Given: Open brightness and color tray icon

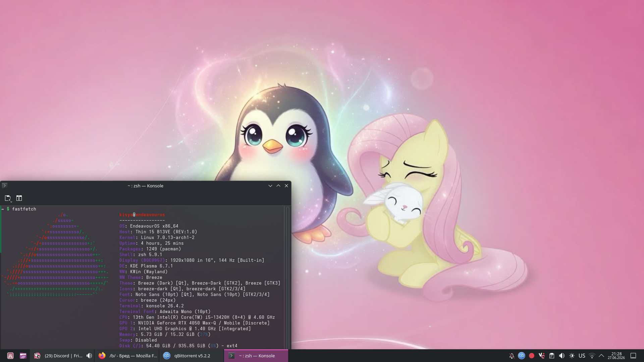Looking at the screenshot, I should pyautogui.click(x=572, y=356).
